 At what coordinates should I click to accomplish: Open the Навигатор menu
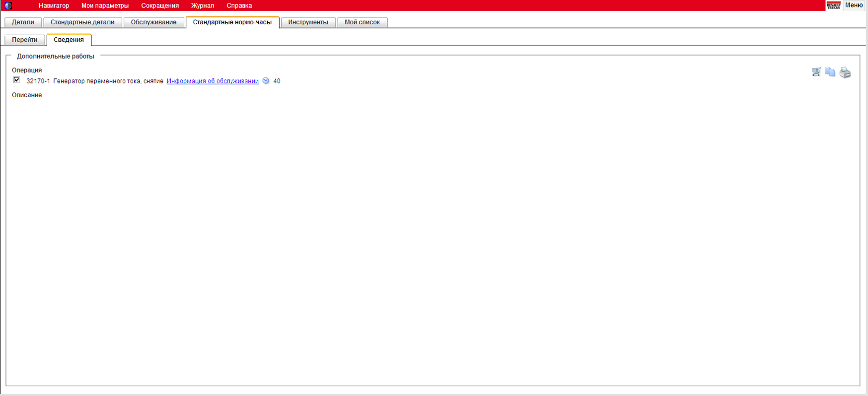point(54,5)
